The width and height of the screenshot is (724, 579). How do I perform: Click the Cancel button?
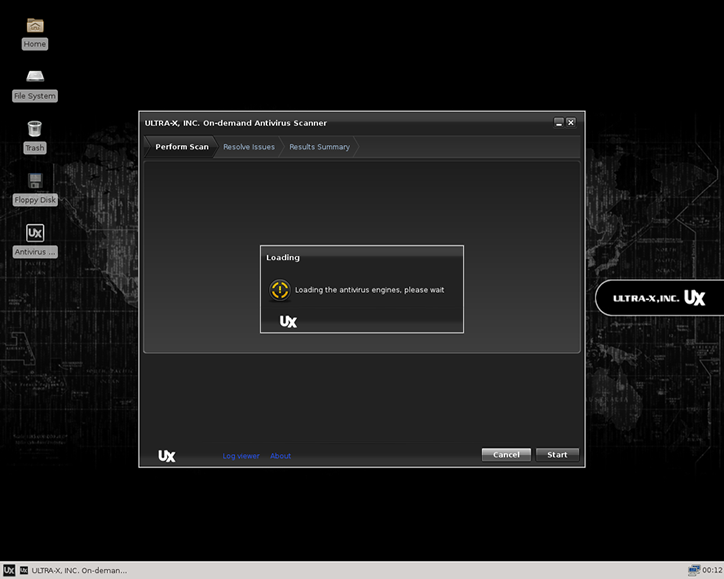(506, 455)
